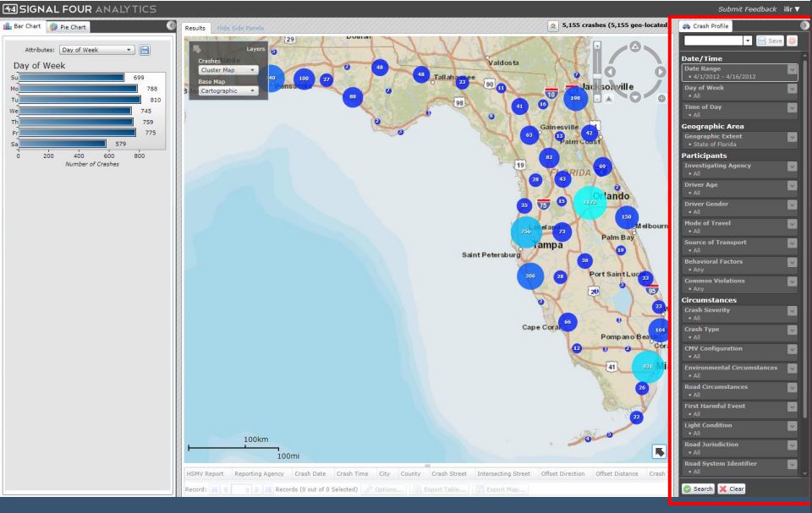Click the 1192 crash cluster near Orlando
Image resolution: width=812 pixels, height=513 pixels.
(590, 203)
